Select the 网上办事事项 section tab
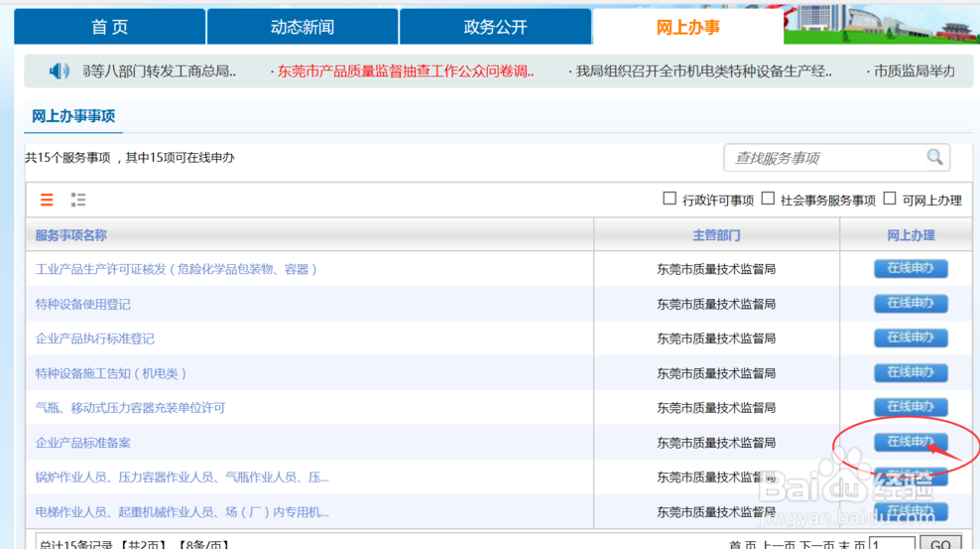The height and width of the screenshot is (549, 980). 73,116
